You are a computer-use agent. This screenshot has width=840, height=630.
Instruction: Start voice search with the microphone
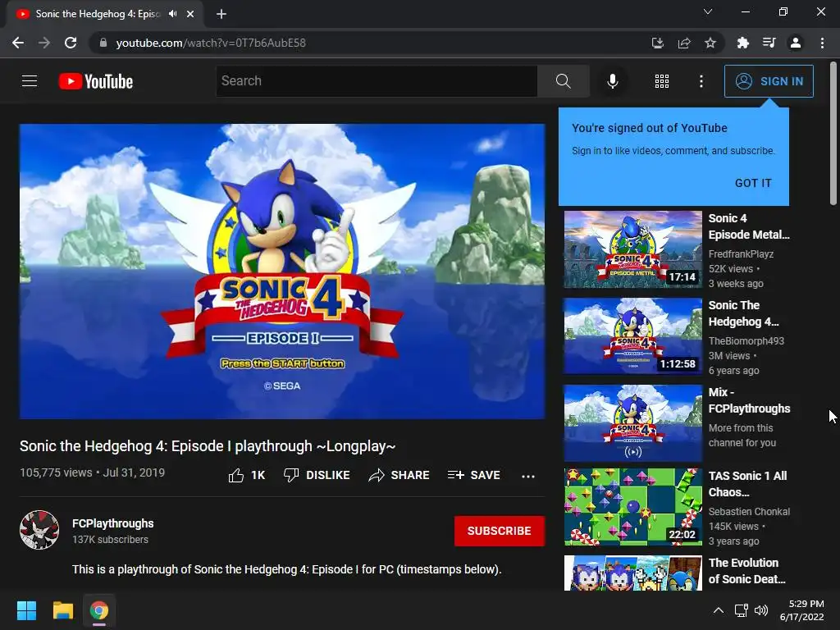click(612, 81)
